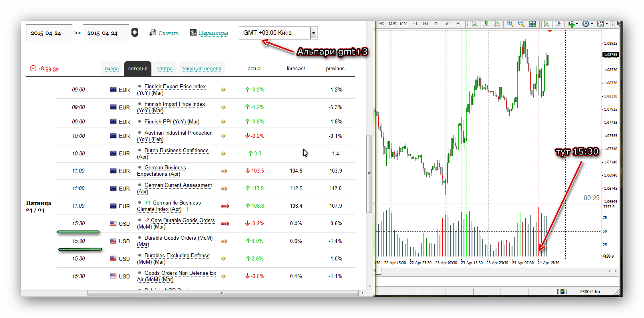Click the chart templates icon

[600, 24]
